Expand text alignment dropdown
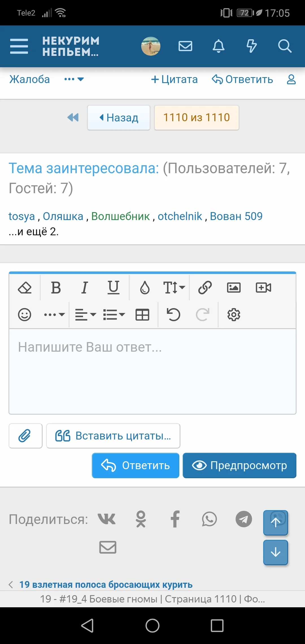The image size is (305, 644). click(x=86, y=315)
